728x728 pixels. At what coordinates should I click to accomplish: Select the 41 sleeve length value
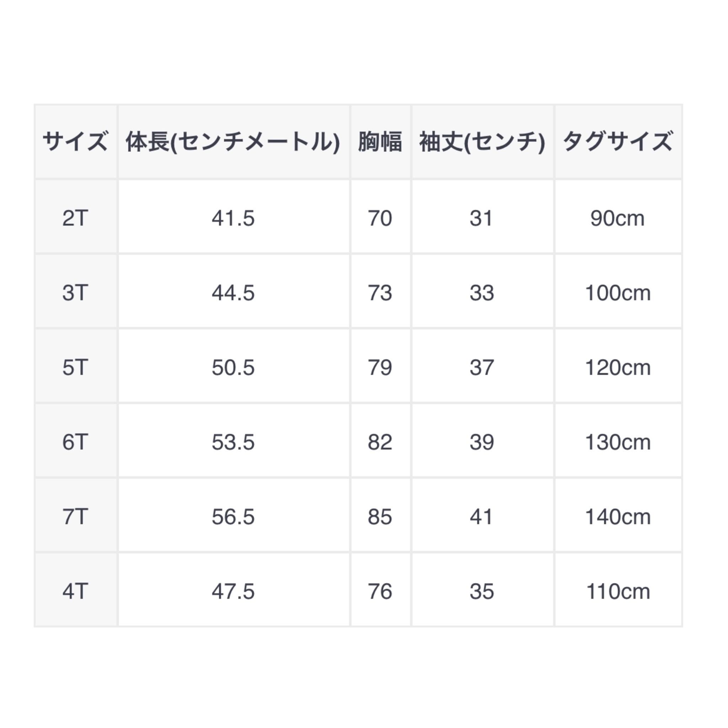482,516
